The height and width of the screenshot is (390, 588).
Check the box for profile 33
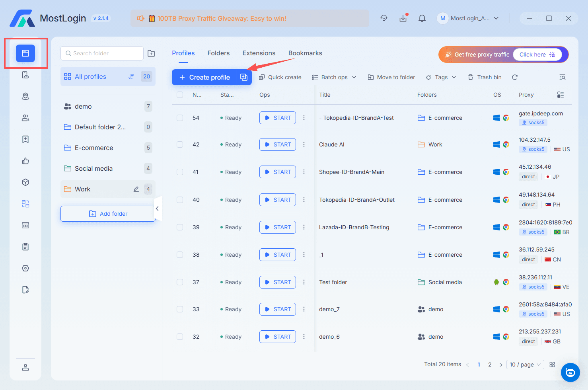pos(180,309)
